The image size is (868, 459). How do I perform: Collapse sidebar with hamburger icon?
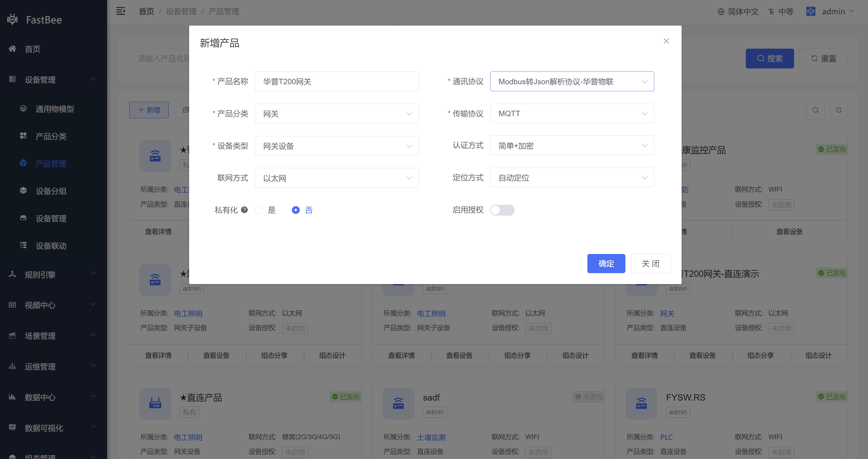[121, 12]
